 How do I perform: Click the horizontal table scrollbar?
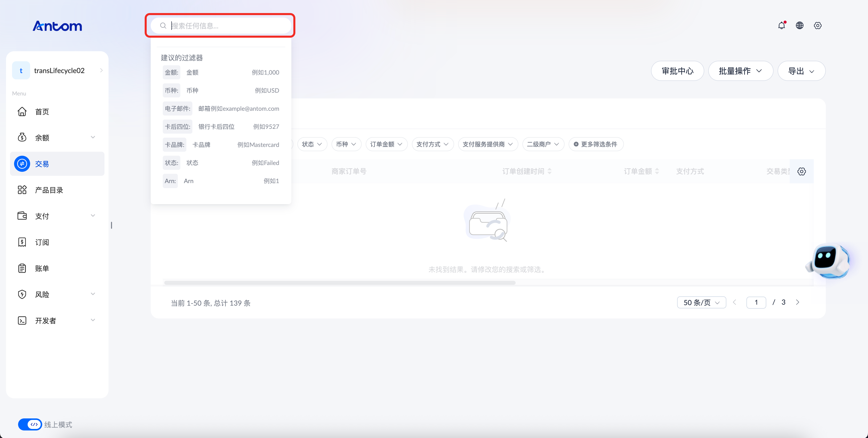[x=340, y=283]
